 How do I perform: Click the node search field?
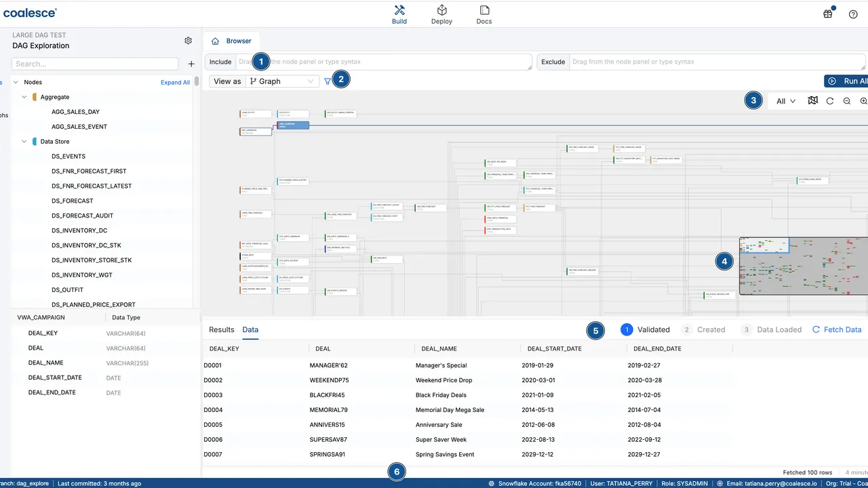pyautogui.click(x=95, y=64)
